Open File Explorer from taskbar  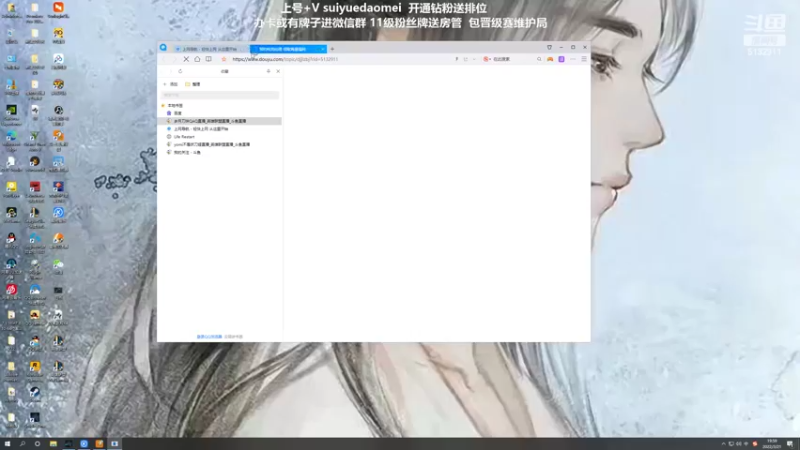53,444
